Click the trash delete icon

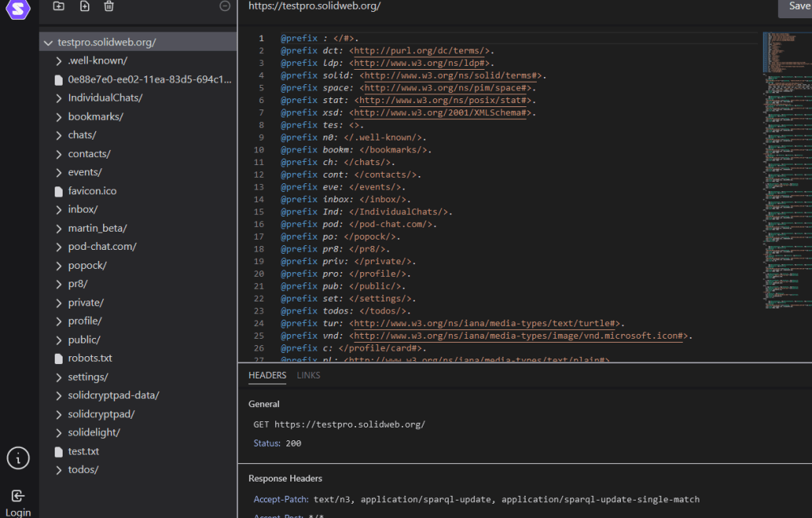109,6
